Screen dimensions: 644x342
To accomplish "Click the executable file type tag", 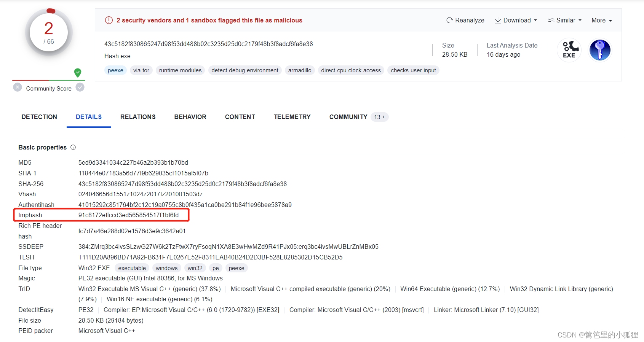I will pyautogui.click(x=132, y=268).
